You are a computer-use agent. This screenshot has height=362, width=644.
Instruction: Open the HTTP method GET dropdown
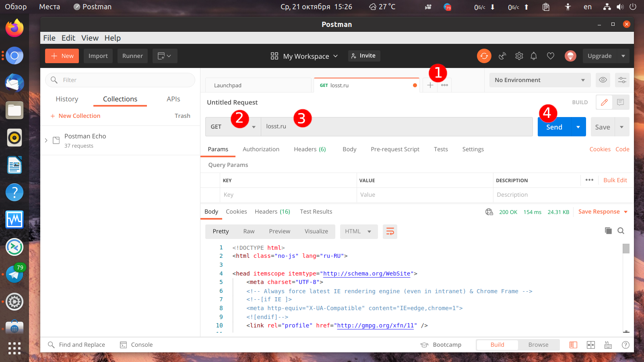point(233,127)
